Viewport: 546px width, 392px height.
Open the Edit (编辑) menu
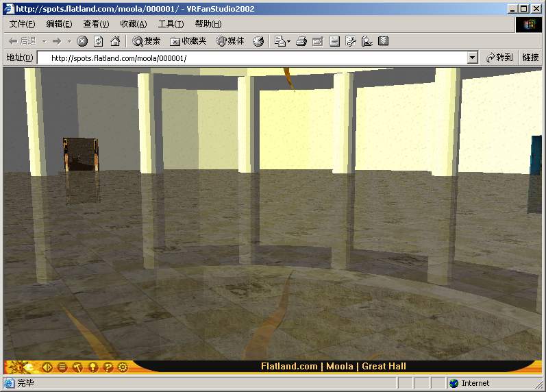coord(59,24)
